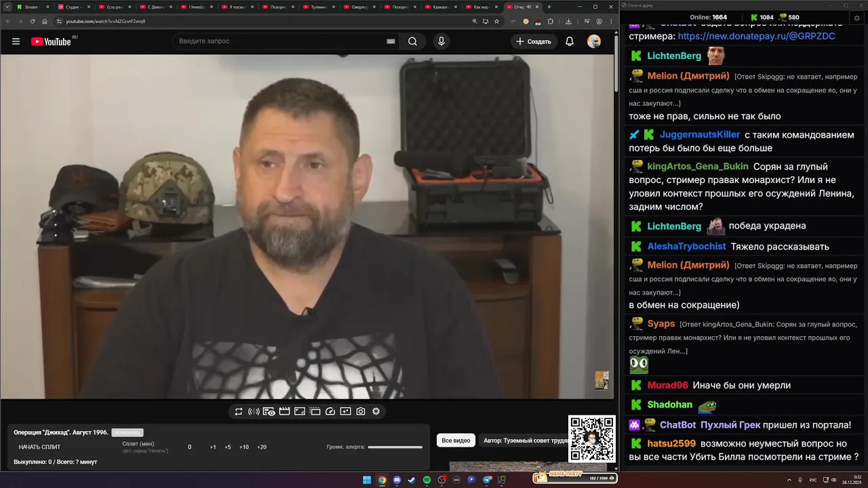The image size is (868, 488).
Task: Click username AleshaTrybochist in chat
Action: pos(686,247)
